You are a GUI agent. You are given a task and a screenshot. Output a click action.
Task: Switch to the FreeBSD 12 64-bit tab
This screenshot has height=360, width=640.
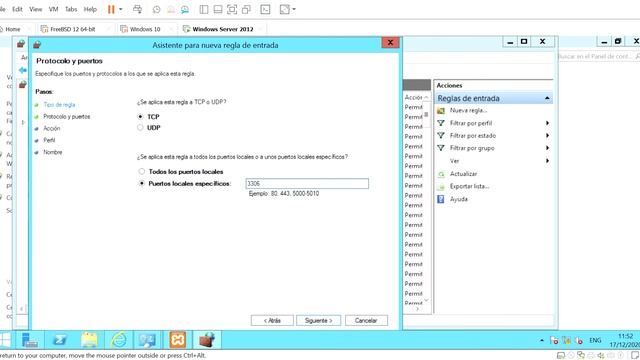[73, 29]
